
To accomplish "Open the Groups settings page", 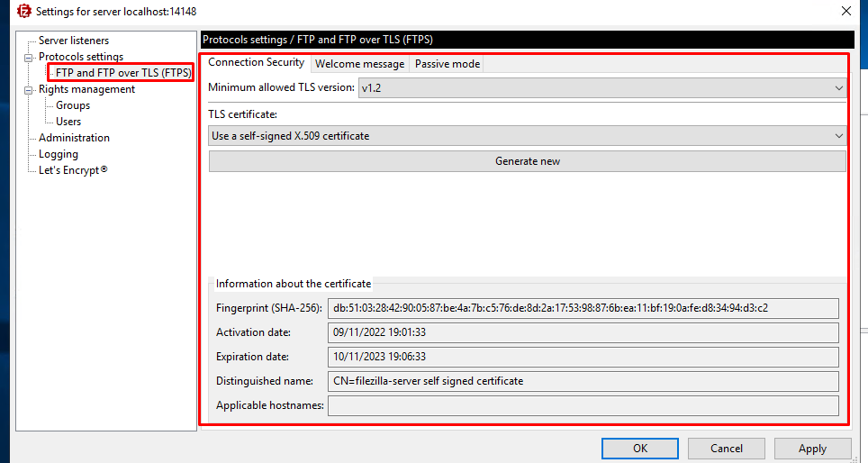I will 73,105.
